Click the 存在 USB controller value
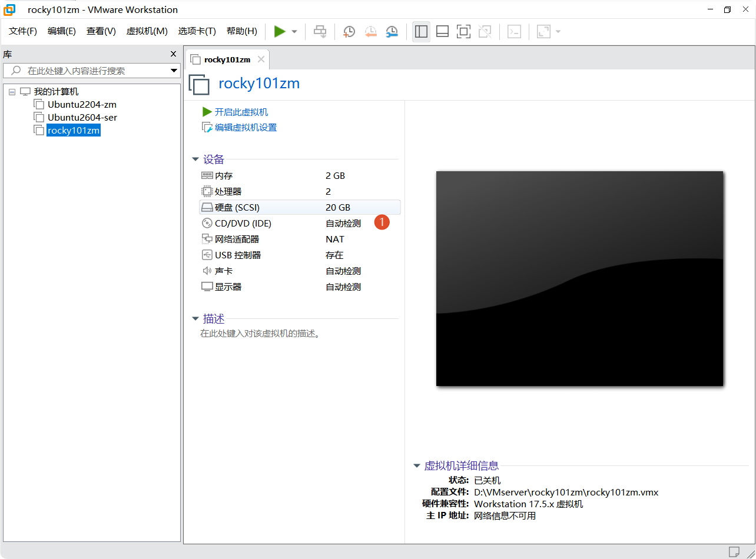 334,255
